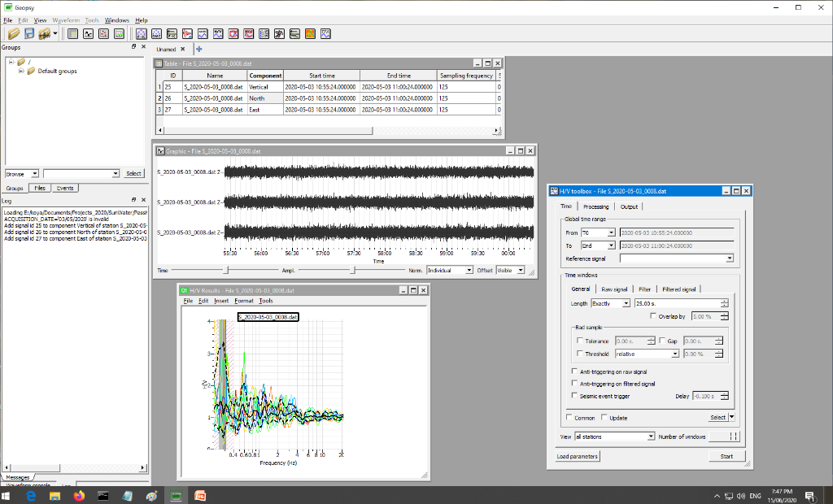Click the open file folder icon
833x504 pixels.
pyautogui.click(x=14, y=34)
